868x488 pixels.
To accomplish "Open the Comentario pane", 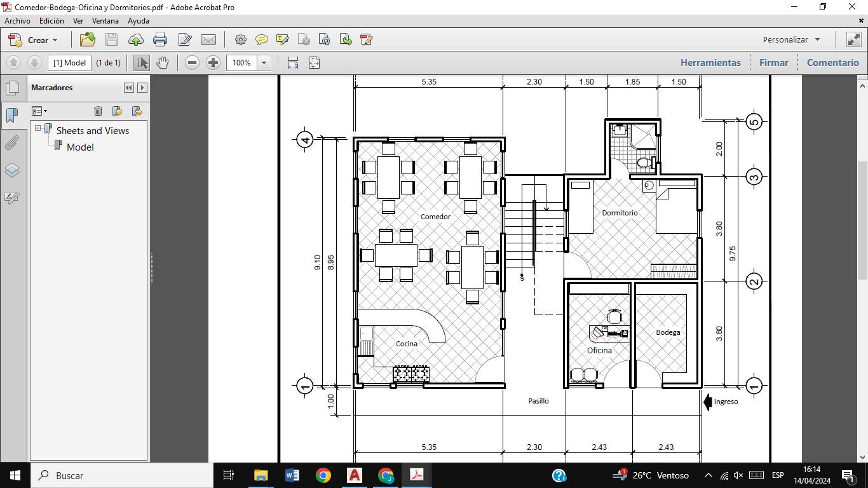I will click(x=832, y=63).
